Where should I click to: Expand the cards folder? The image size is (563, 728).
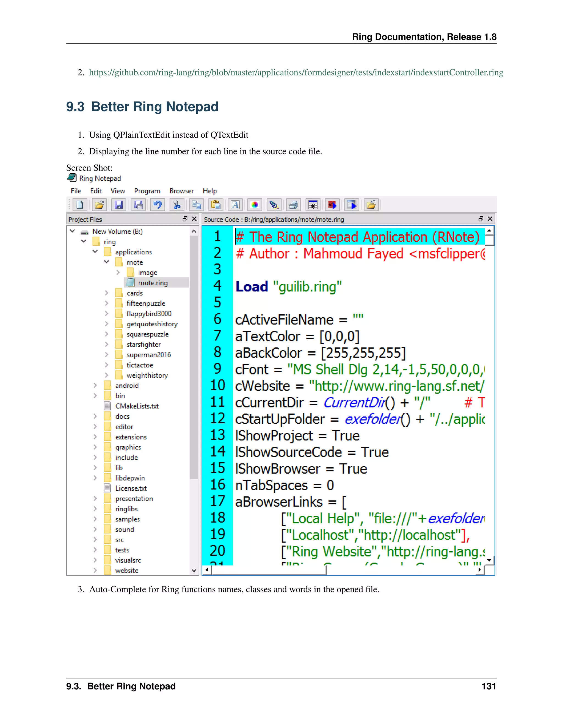106,293
